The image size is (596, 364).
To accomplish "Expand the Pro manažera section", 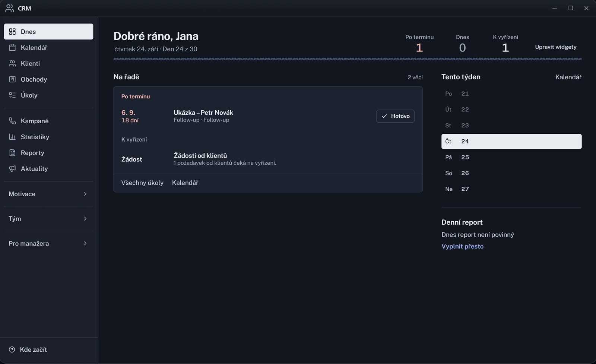I will tap(48, 243).
